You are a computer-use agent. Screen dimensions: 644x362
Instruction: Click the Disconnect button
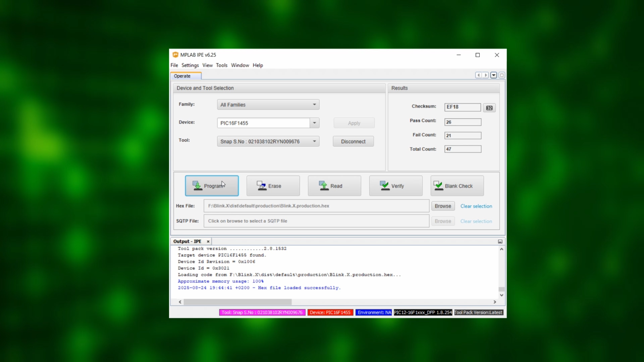coord(353,142)
